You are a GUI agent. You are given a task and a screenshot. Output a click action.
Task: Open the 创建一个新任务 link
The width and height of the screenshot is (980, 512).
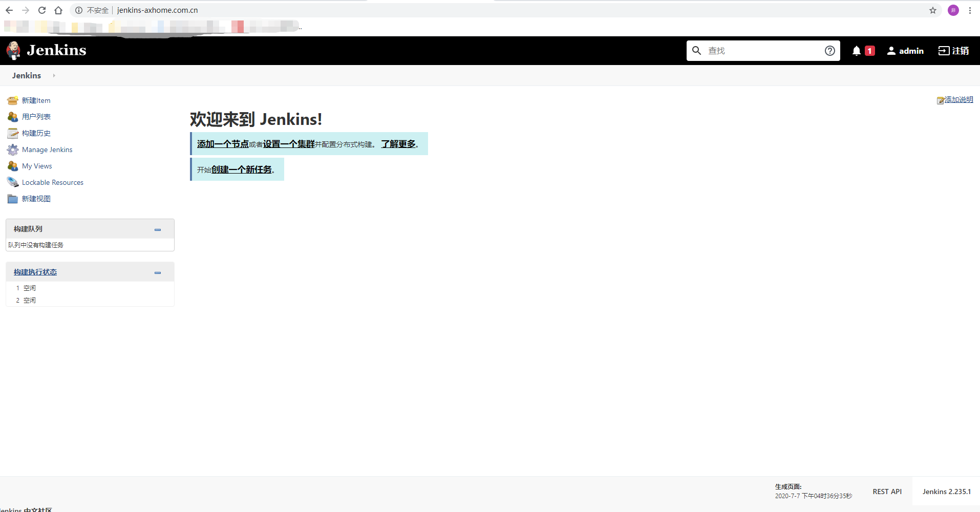tap(242, 169)
